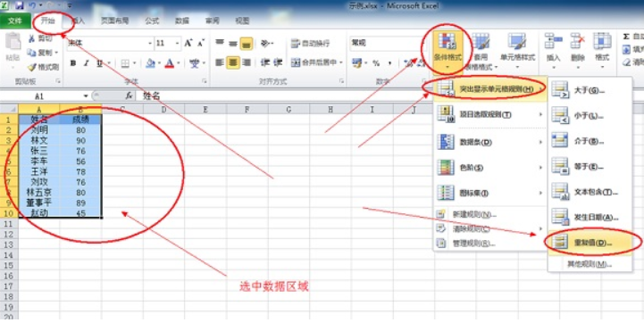The width and height of the screenshot is (644, 323).
Task: Click the Bold formatting icon
Action: point(73,63)
